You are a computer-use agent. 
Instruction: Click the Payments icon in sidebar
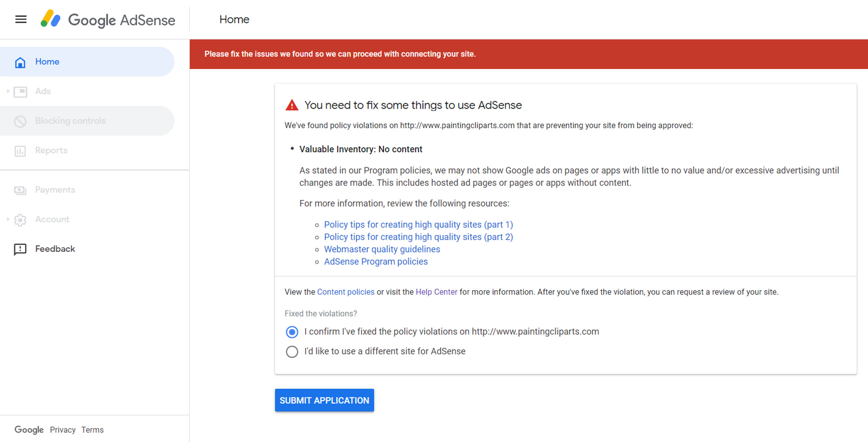point(20,190)
